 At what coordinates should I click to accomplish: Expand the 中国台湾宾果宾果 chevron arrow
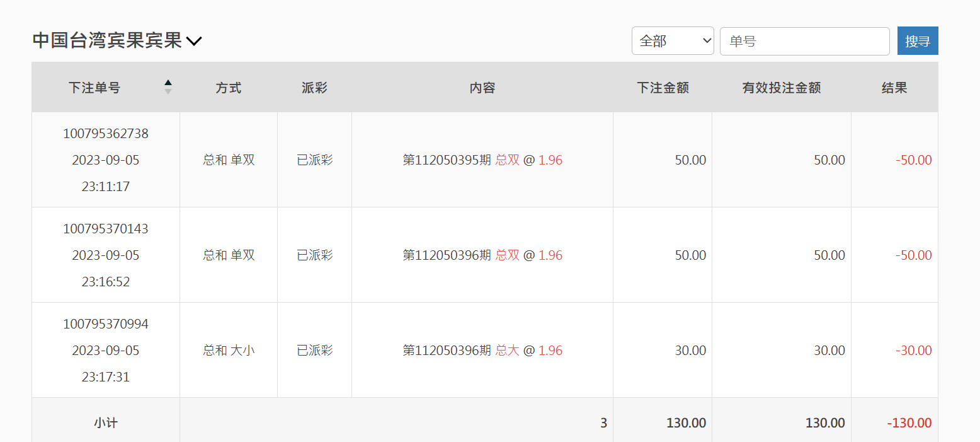(x=194, y=42)
